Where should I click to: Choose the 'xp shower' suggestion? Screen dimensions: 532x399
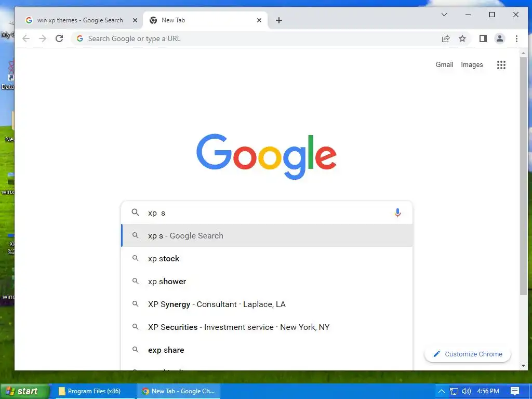pos(267,281)
